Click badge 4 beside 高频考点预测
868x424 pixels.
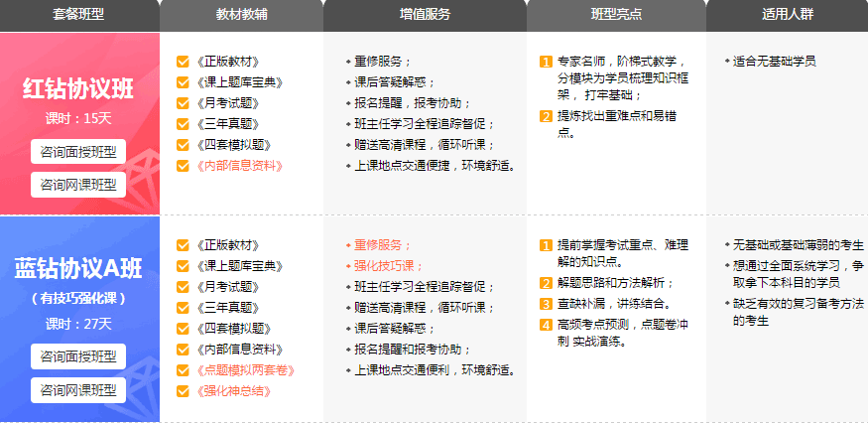tap(546, 324)
